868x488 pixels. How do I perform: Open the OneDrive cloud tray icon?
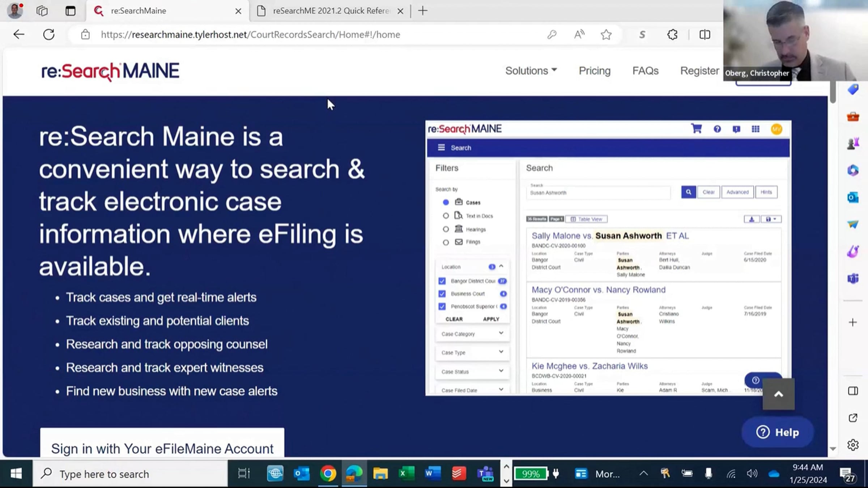[x=774, y=474]
